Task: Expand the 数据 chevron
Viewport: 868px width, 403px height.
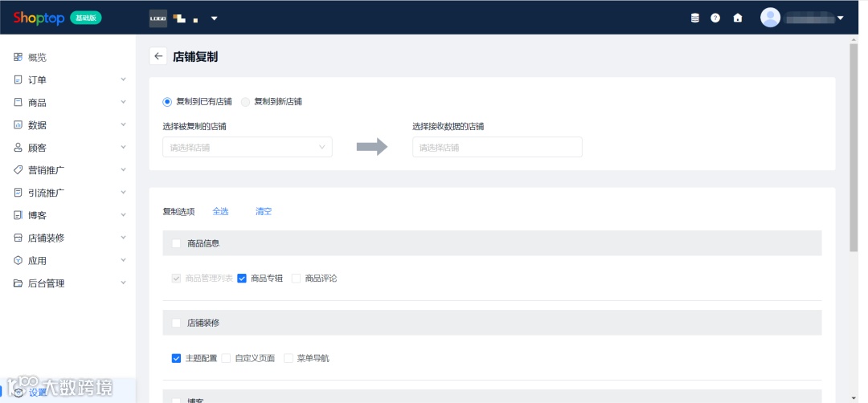Action: click(123, 125)
